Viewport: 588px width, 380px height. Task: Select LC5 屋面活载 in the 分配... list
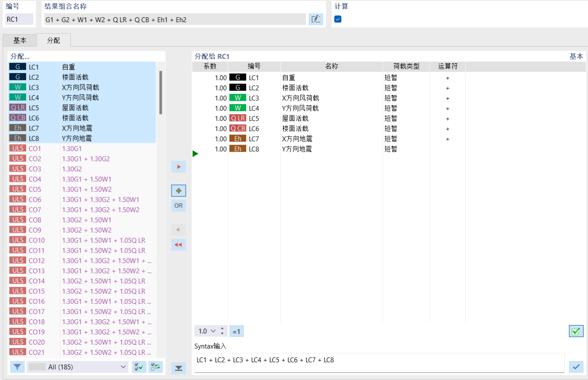[82, 107]
